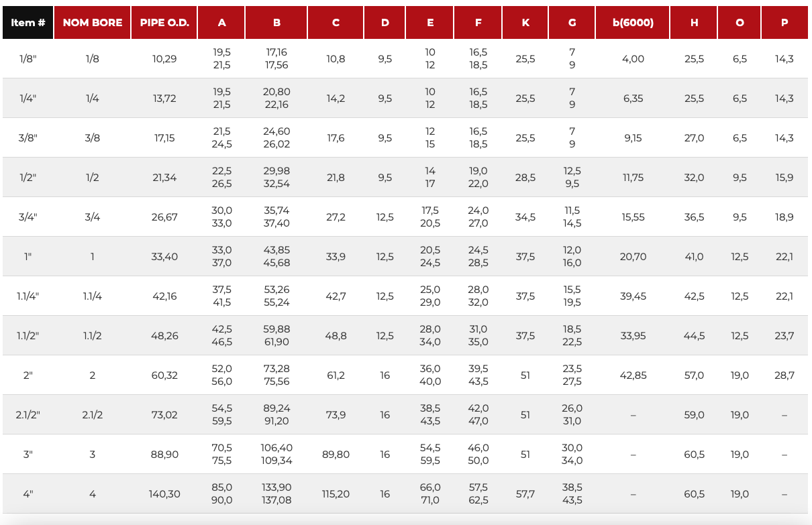Screen dimensions: 812x525
Task: Click the PIPE O.D. header cell
Action: (x=164, y=22)
